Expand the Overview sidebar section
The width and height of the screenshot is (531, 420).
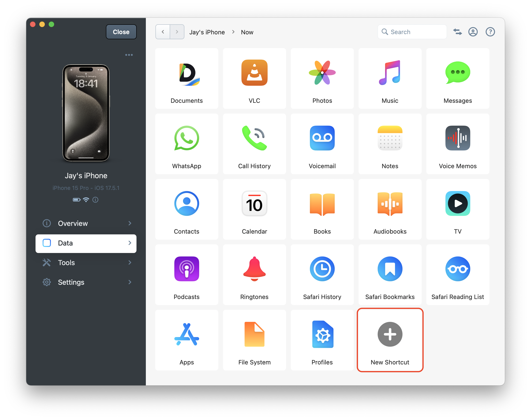click(86, 223)
